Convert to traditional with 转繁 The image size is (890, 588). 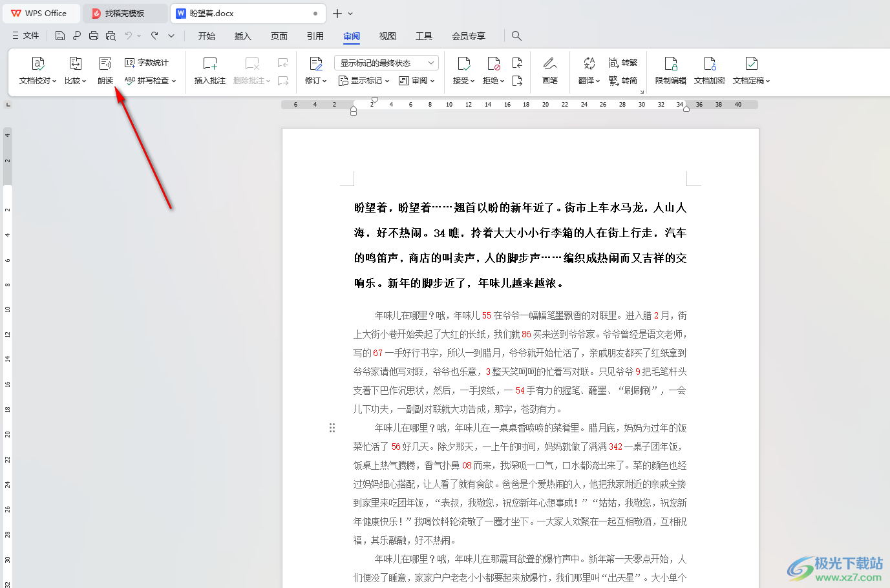(x=623, y=63)
